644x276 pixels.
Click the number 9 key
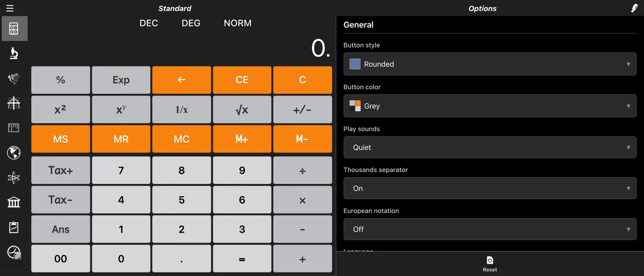click(242, 171)
